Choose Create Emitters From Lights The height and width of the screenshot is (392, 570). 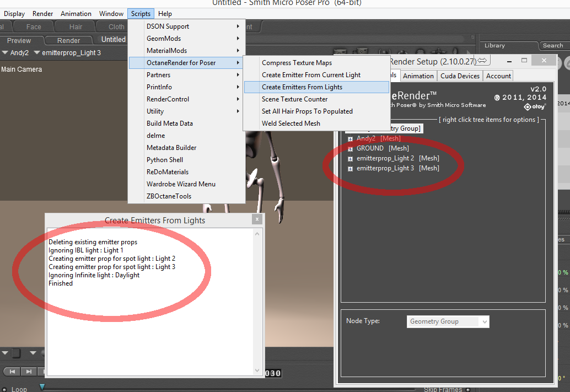(x=316, y=87)
